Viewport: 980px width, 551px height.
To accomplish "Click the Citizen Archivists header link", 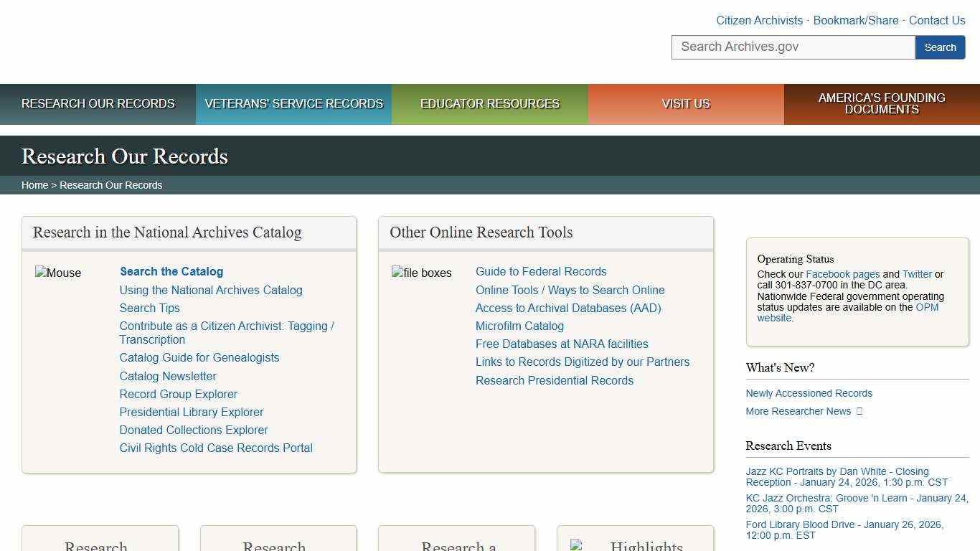I will (759, 20).
